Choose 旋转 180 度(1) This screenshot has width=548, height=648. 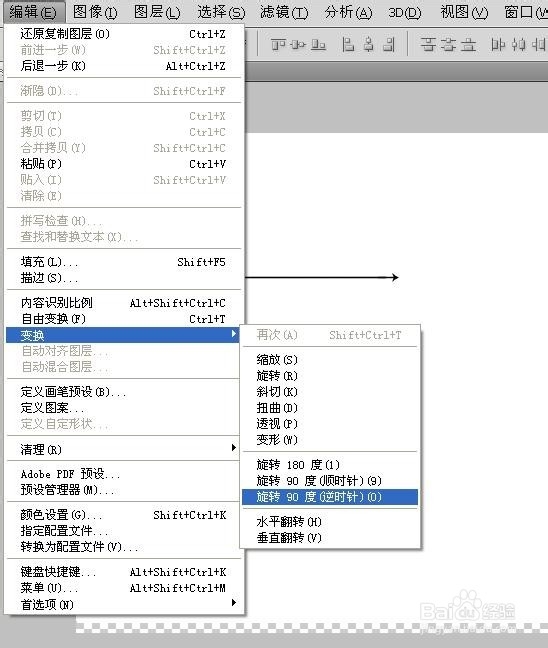pos(330,465)
